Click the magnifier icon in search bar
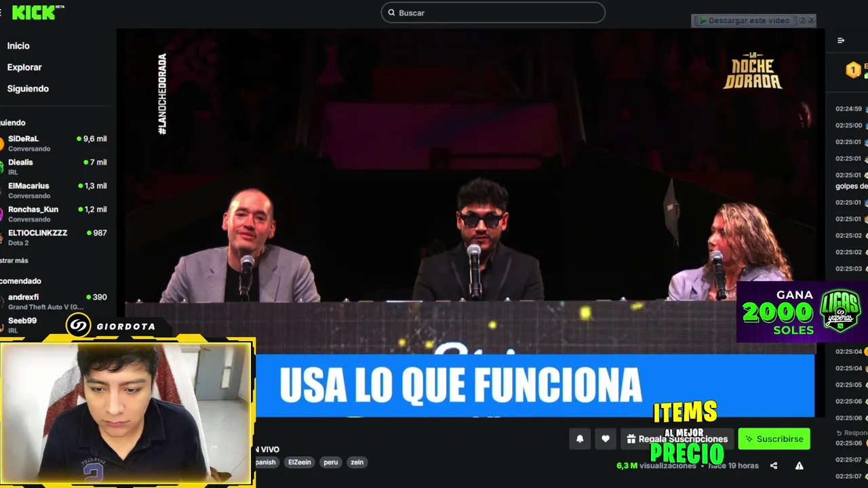The image size is (868, 488). tap(391, 13)
